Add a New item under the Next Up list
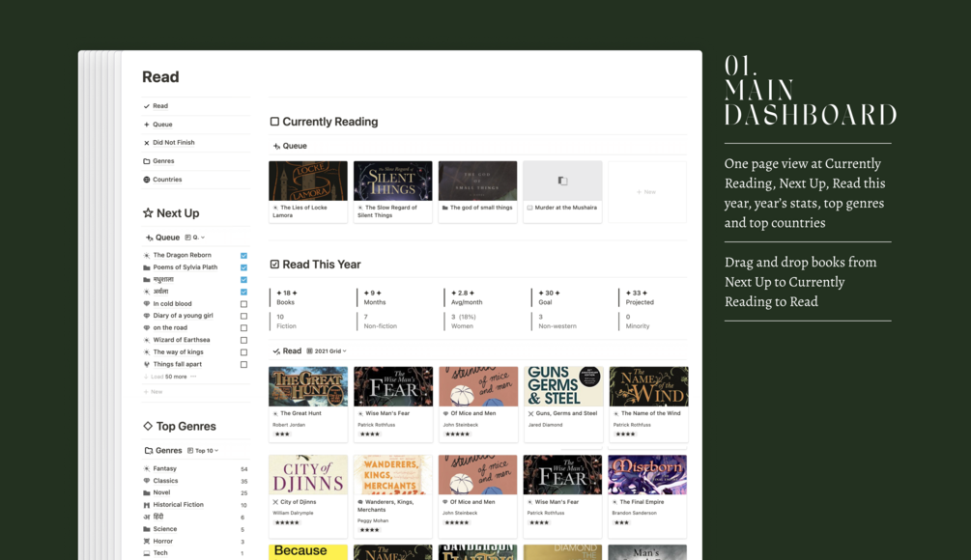The image size is (971, 560). coord(154,392)
